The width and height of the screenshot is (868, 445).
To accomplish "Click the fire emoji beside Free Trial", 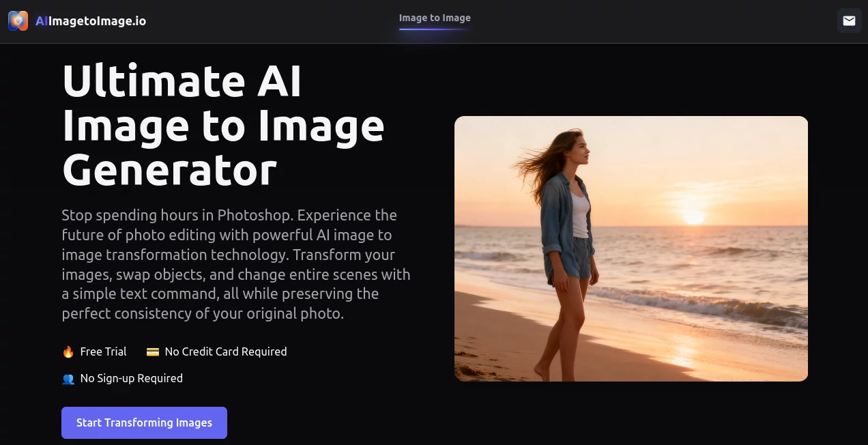I will pos(68,351).
